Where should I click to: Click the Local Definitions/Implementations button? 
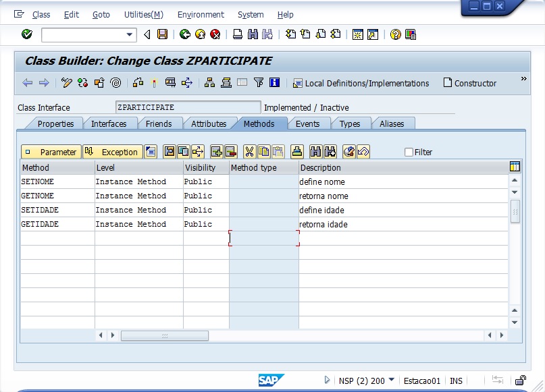[x=361, y=83]
